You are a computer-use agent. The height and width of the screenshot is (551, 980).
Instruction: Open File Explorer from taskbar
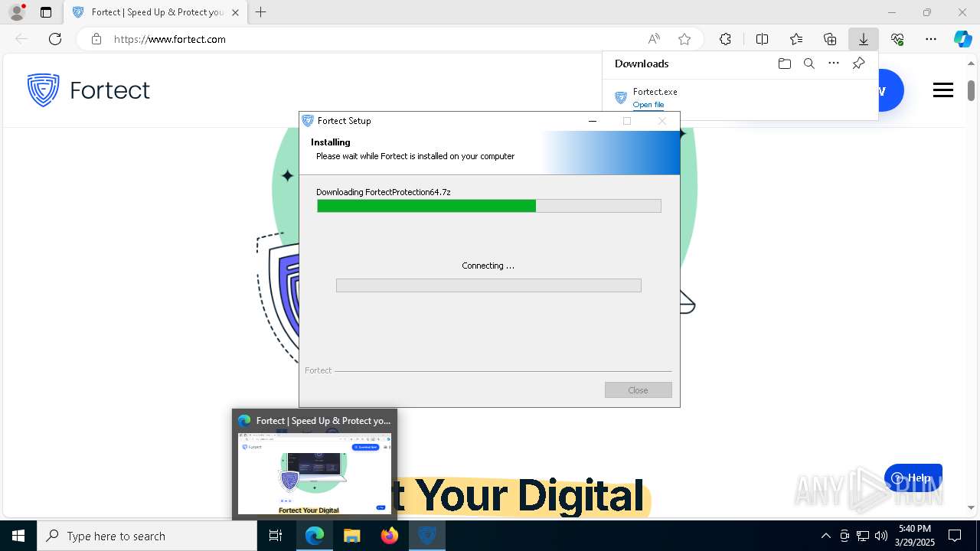tap(352, 536)
